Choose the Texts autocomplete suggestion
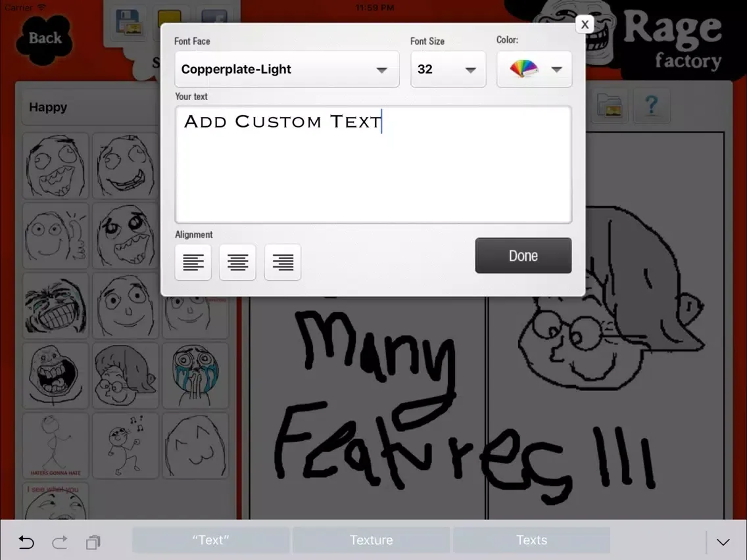747x560 pixels. coord(532,540)
